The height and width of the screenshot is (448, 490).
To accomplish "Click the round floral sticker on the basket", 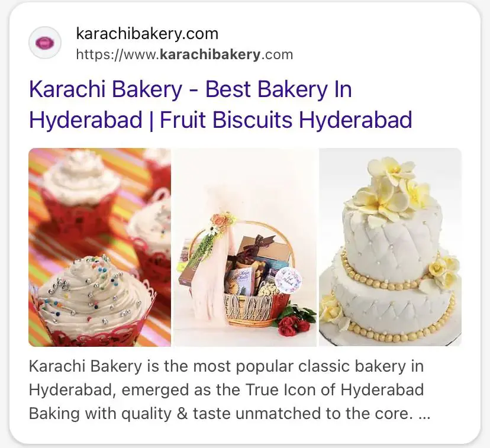I will pyautogui.click(x=288, y=279).
